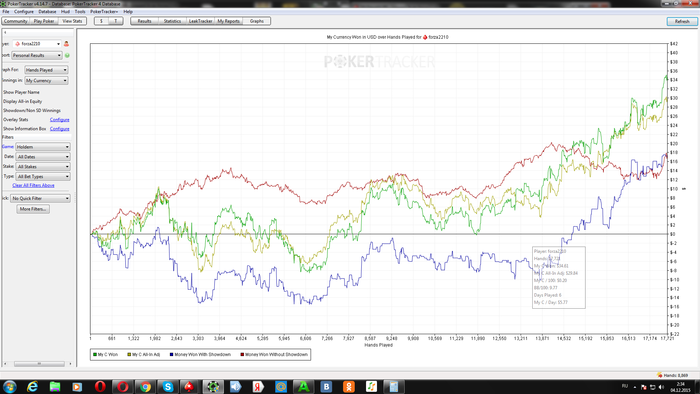Open No Quick Filter dropdown
This screenshot has height=394, width=700.
pos(41,198)
